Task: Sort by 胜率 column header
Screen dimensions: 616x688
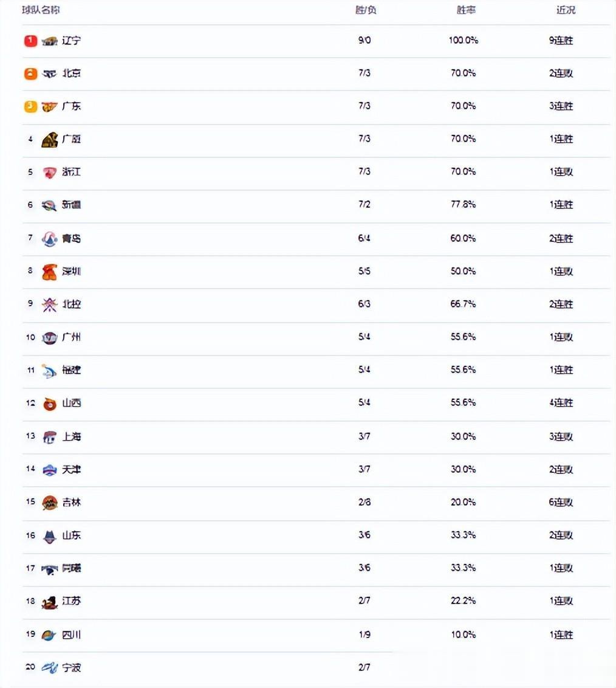Action: 466,10
